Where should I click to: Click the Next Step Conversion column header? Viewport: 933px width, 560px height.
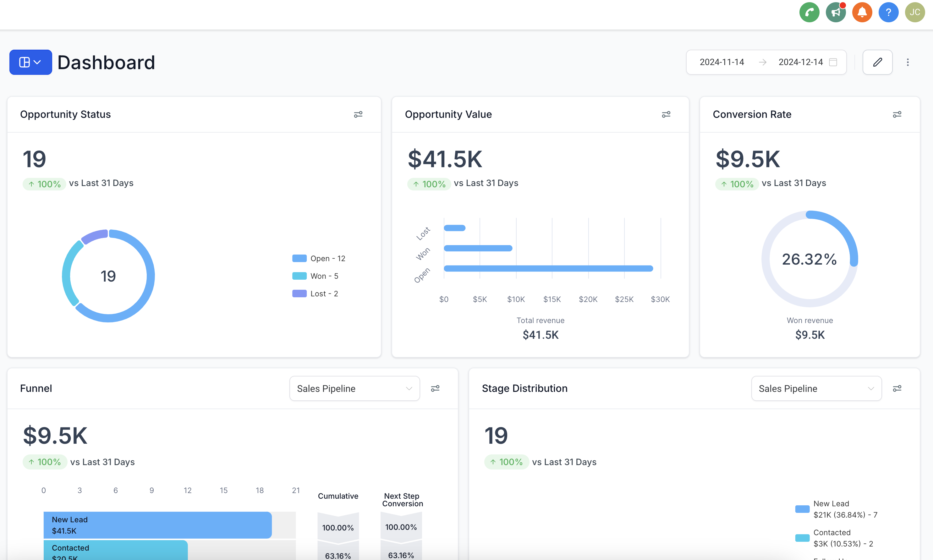click(x=402, y=500)
